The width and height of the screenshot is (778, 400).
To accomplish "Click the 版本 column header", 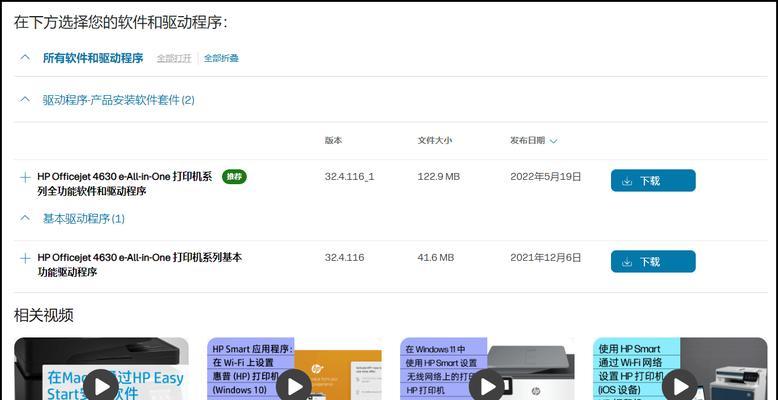I will (x=333, y=140).
